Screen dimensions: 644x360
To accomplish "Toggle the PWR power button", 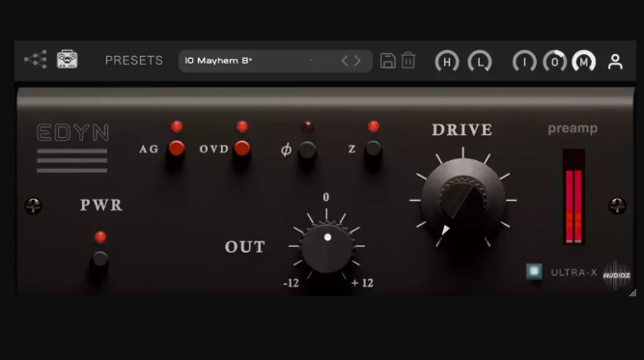I will (x=100, y=259).
